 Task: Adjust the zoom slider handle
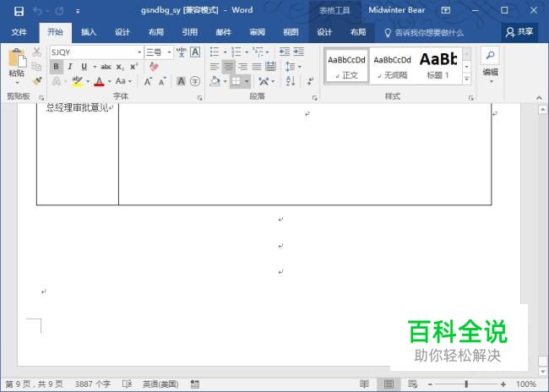click(466, 384)
